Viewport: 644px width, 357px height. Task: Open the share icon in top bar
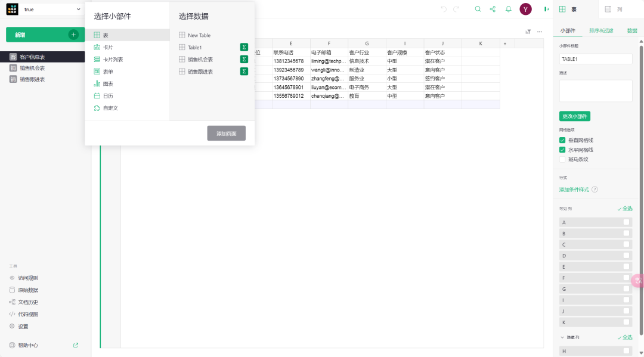(x=493, y=9)
